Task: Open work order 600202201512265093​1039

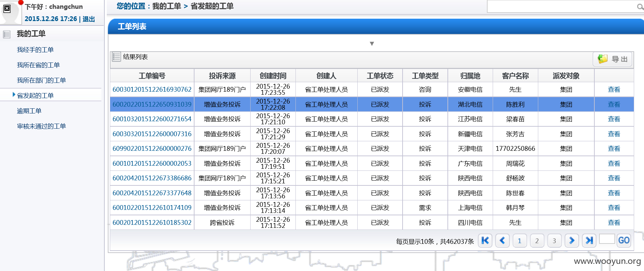Action: (x=152, y=104)
